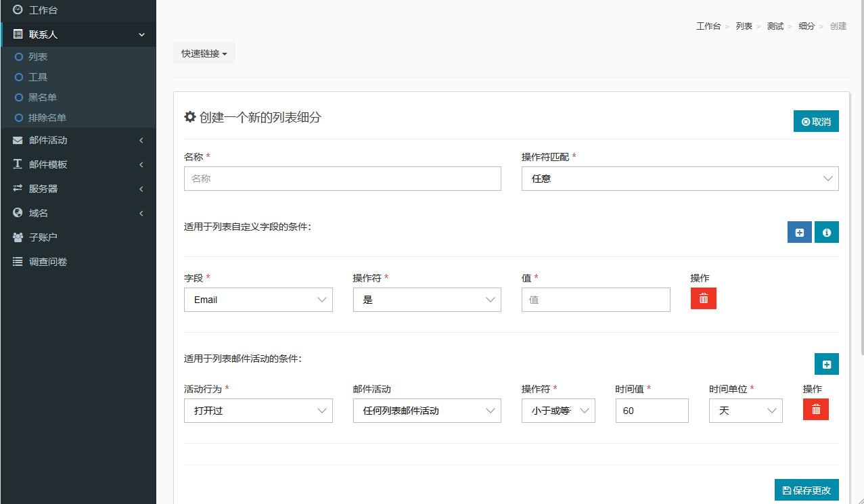Click 创建 in the breadcrumb
Screen dimensions: 864x504
click(838, 26)
